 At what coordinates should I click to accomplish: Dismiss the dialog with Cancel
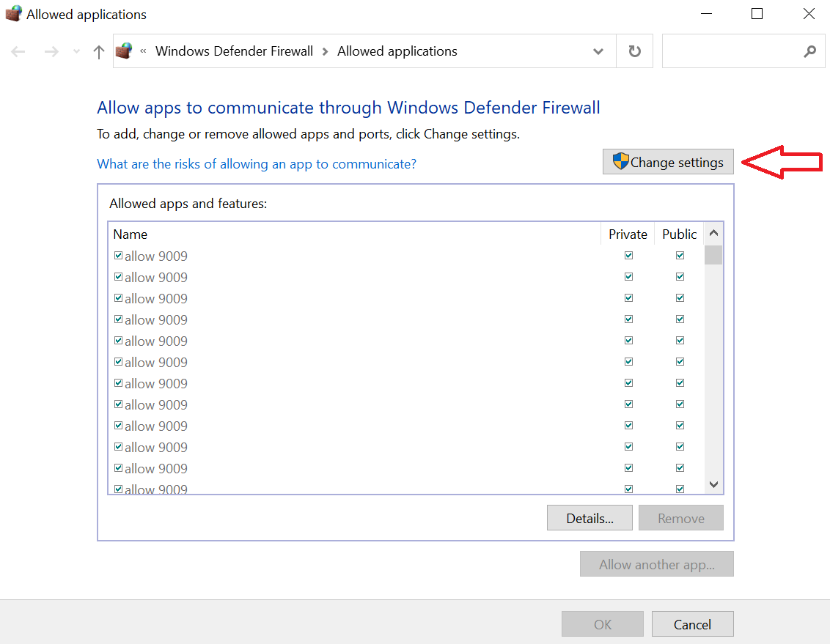pyautogui.click(x=692, y=624)
